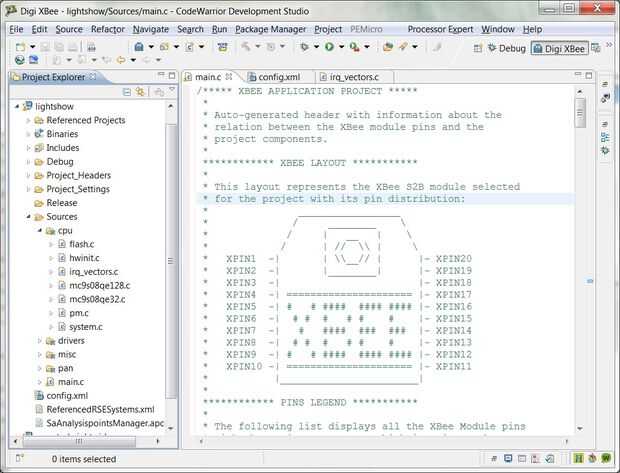The width and height of the screenshot is (620, 473).
Task: Open the gear view in right sidebar
Action: tap(605, 151)
